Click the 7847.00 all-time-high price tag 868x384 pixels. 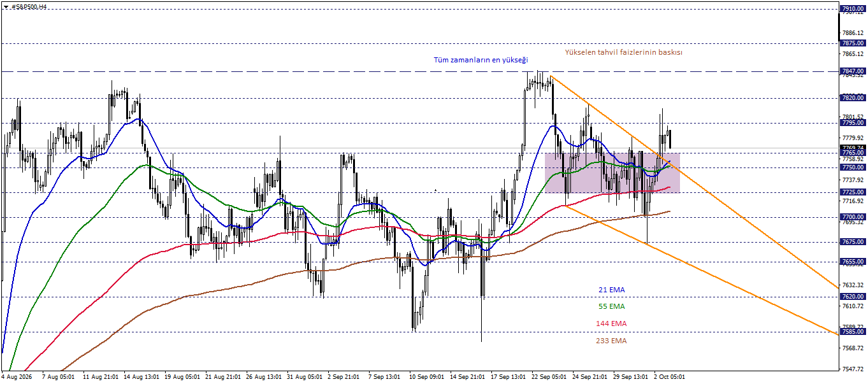(x=853, y=71)
